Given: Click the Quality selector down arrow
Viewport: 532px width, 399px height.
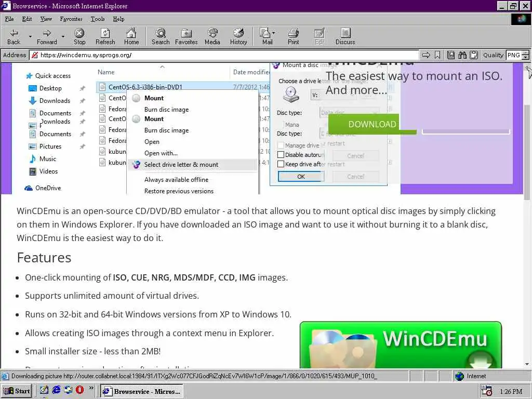Looking at the screenshot, I should coord(525,57).
